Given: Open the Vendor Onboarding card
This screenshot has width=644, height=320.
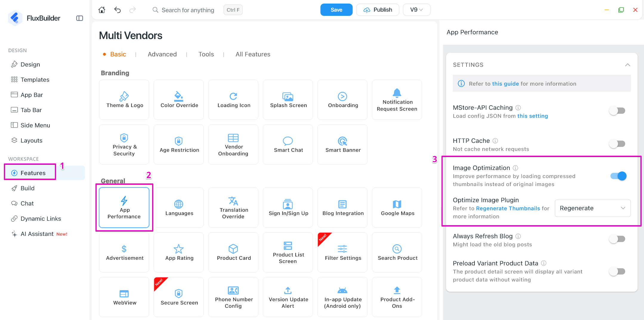Looking at the screenshot, I should point(233,144).
